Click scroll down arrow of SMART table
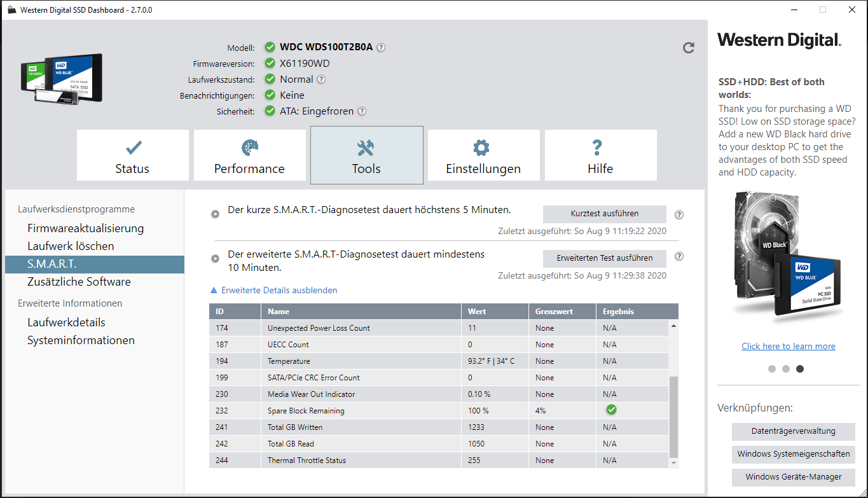This screenshot has width=868, height=498. pos(674,464)
